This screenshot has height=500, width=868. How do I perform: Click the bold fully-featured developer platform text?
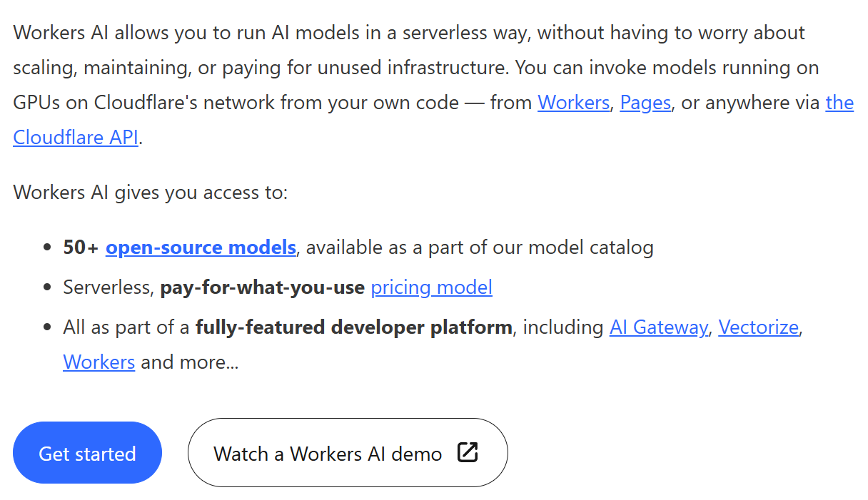(x=353, y=327)
